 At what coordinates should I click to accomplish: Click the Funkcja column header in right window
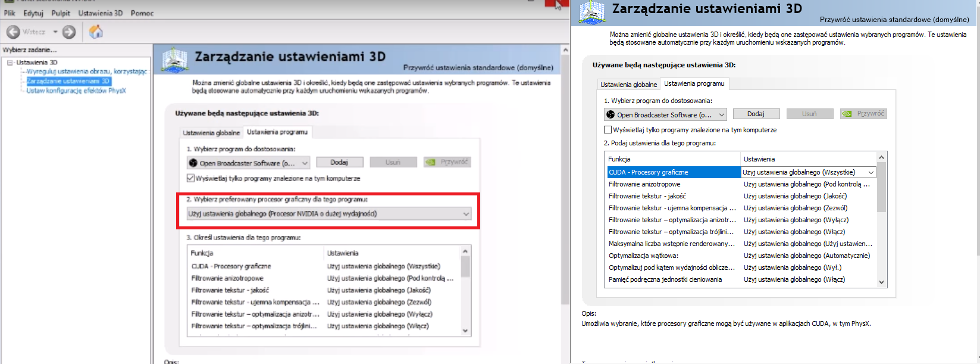(673, 159)
